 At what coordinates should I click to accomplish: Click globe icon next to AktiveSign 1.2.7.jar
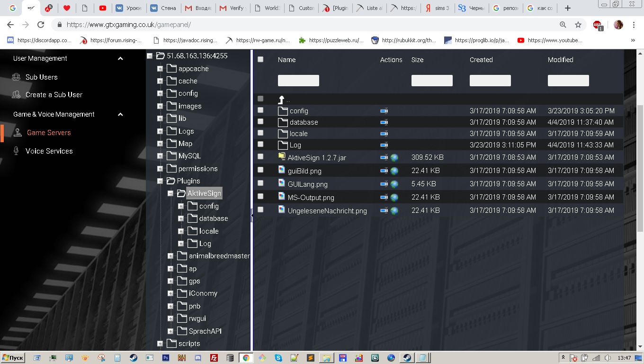(394, 157)
